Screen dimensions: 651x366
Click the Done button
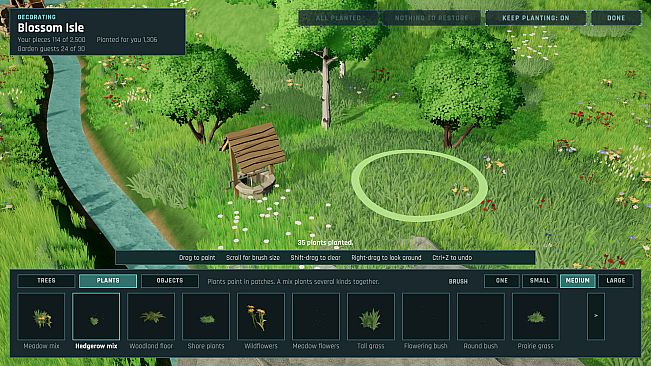[x=616, y=18]
